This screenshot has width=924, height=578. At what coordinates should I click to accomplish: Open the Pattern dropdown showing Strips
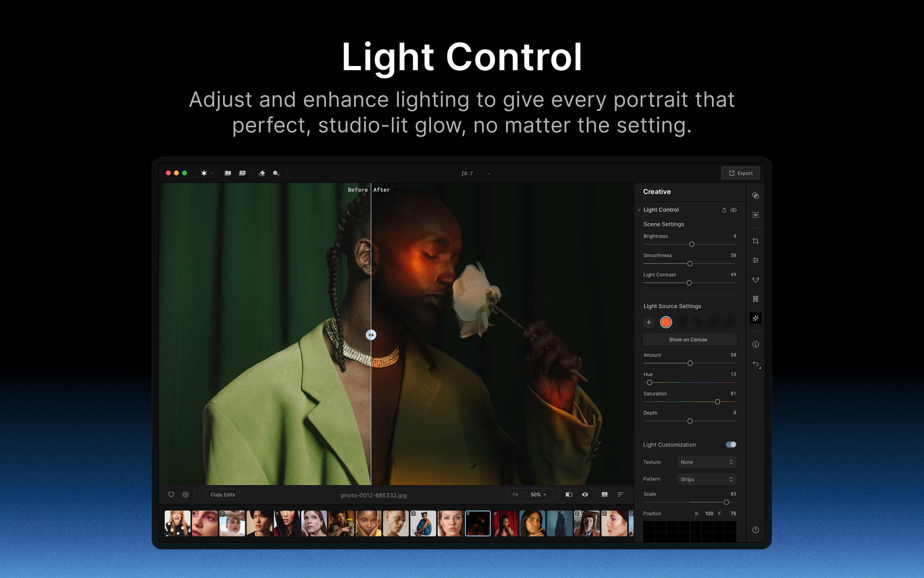[706, 479]
